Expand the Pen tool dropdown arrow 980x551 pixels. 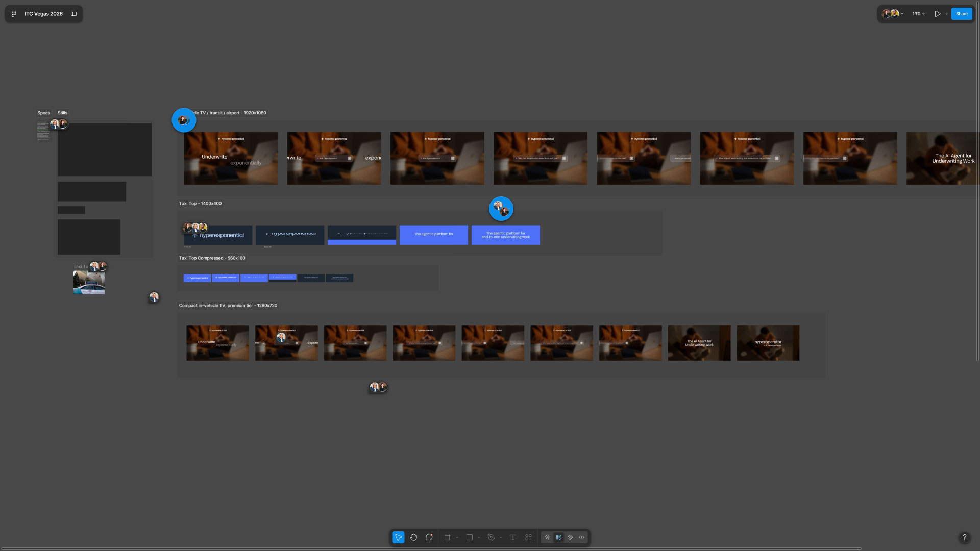pyautogui.click(x=501, y=537)
